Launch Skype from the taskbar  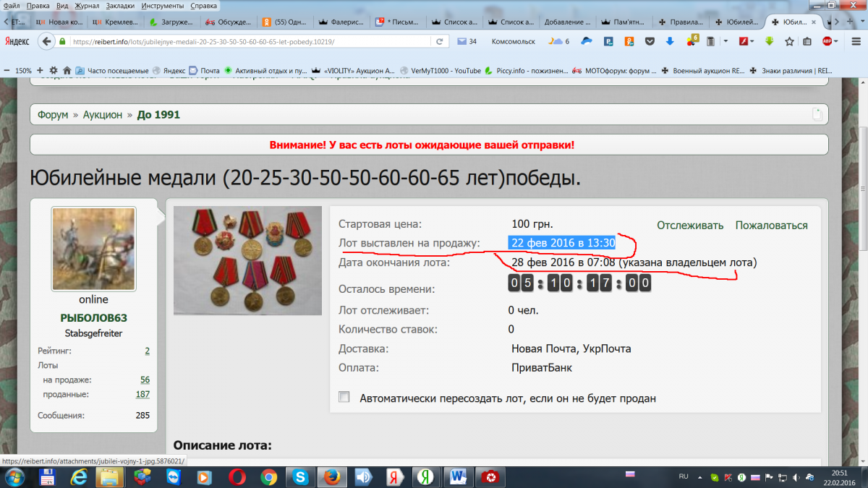point(299,477)
